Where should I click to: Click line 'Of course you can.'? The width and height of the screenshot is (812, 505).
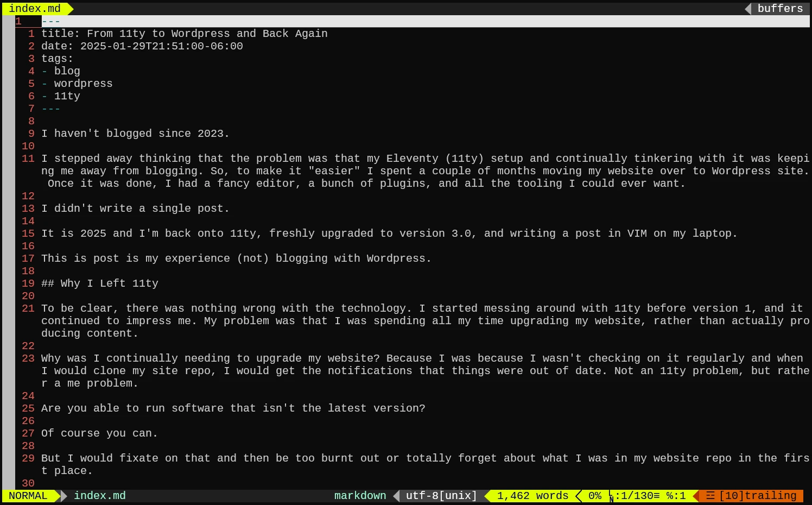[100, 433]
